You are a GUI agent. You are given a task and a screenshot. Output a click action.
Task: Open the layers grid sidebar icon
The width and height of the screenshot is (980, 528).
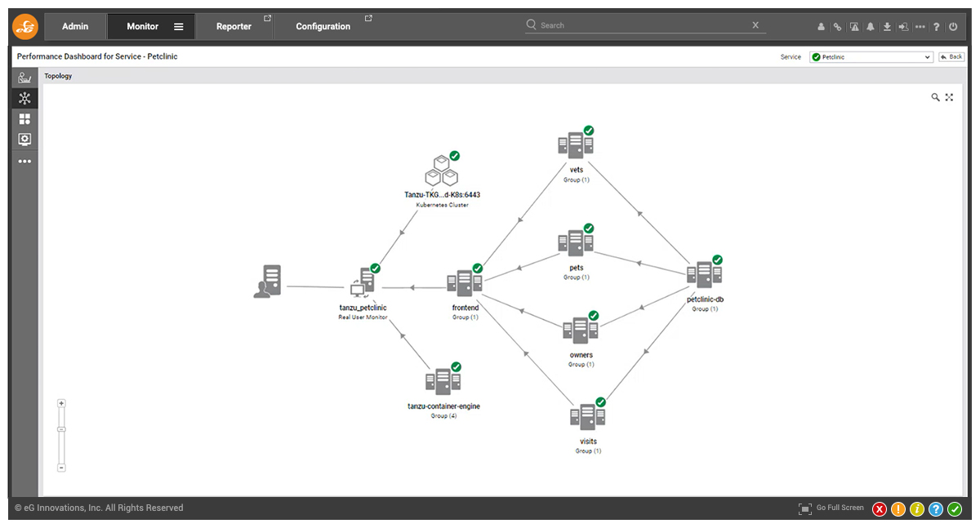24,119
